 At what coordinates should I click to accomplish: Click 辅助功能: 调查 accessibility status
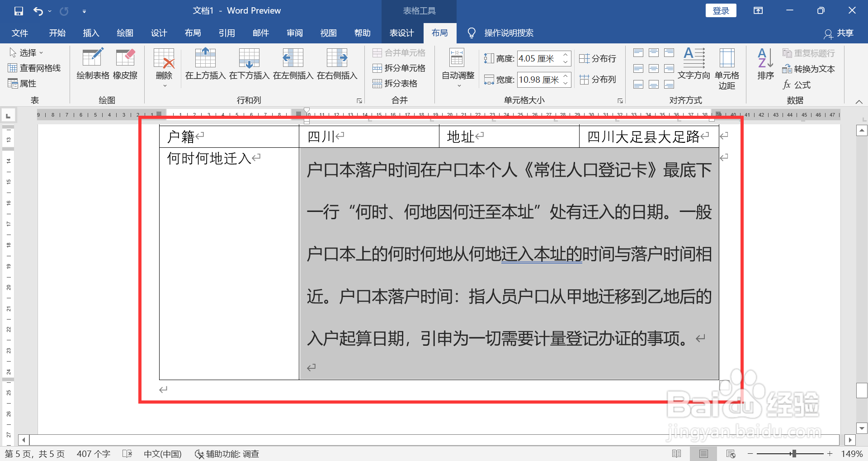pos(226,454)
